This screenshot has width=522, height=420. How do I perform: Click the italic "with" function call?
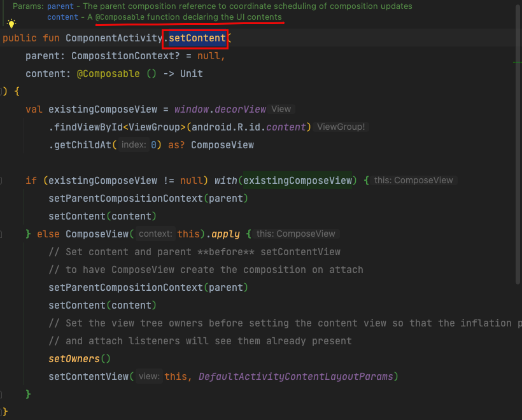point(226,180)
